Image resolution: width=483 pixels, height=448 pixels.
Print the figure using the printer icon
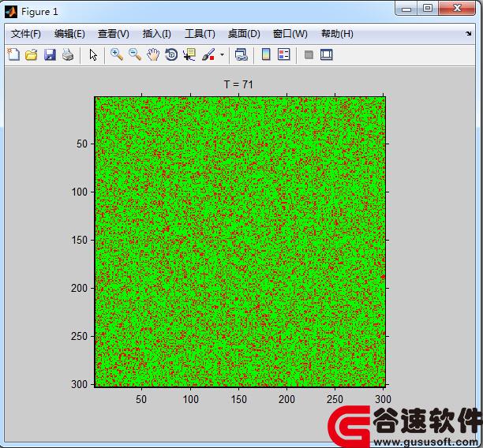tap(68, 54)
